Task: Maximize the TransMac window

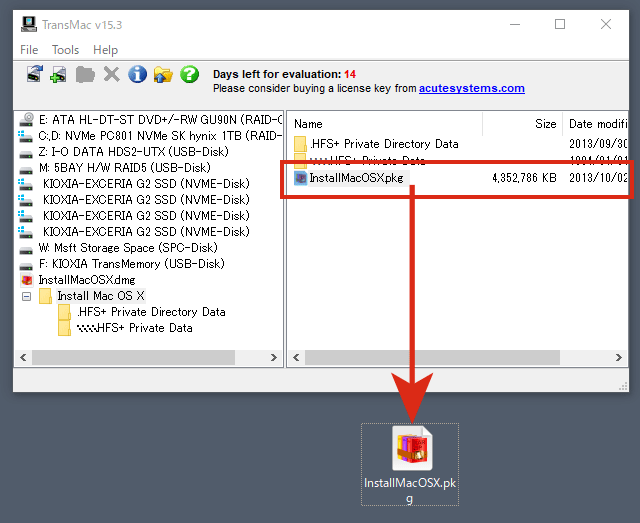Action: (560, 24)
